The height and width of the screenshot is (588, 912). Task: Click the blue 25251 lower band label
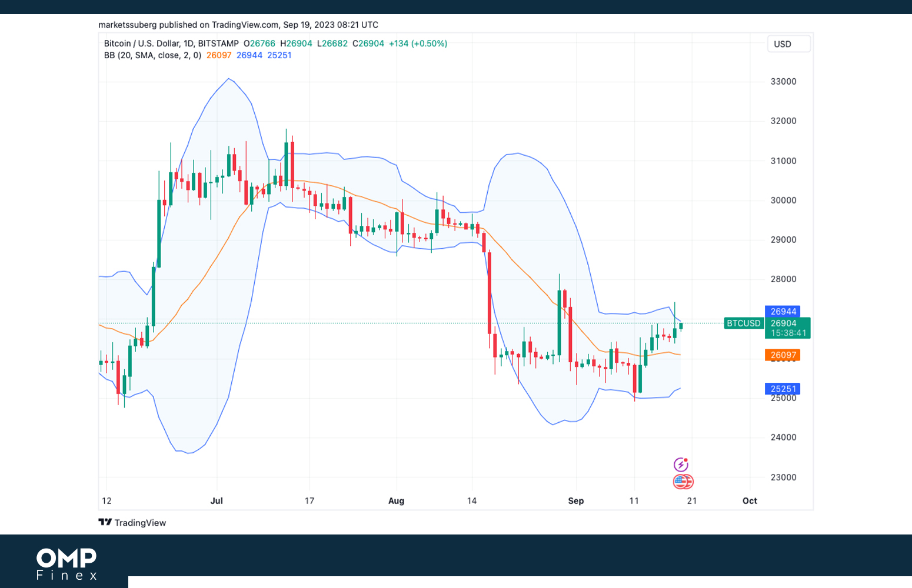point(783,389)
